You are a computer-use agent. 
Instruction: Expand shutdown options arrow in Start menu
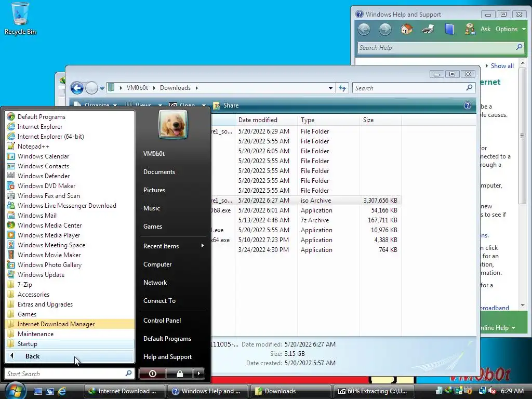[x=199, y=374]
